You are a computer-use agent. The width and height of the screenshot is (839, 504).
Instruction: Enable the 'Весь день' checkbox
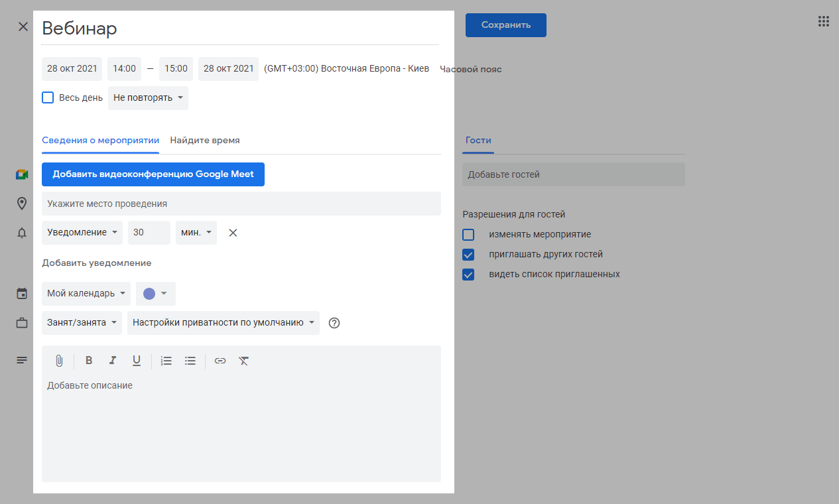click(48, 97)
